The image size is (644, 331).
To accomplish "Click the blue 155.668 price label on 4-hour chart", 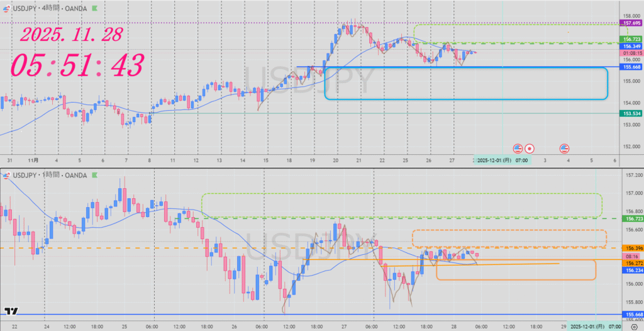I will pyautogui.click(x=631, y=67).
